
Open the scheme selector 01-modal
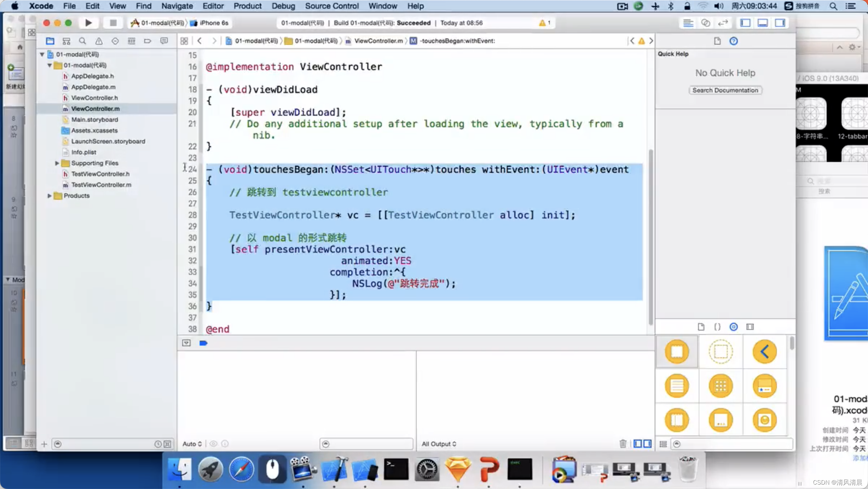point(158,23)
